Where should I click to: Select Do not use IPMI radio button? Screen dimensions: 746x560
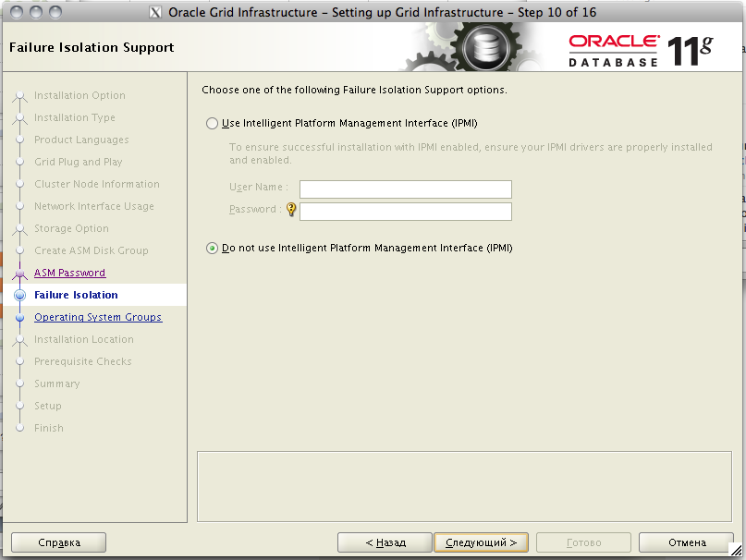213,248
